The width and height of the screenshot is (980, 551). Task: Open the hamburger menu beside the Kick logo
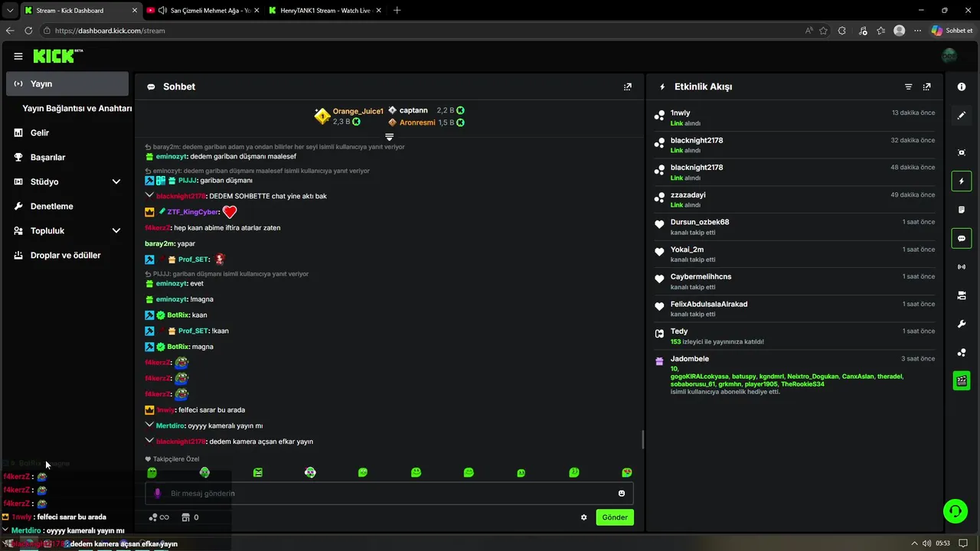pyautogui.click(x=18, y=56)
